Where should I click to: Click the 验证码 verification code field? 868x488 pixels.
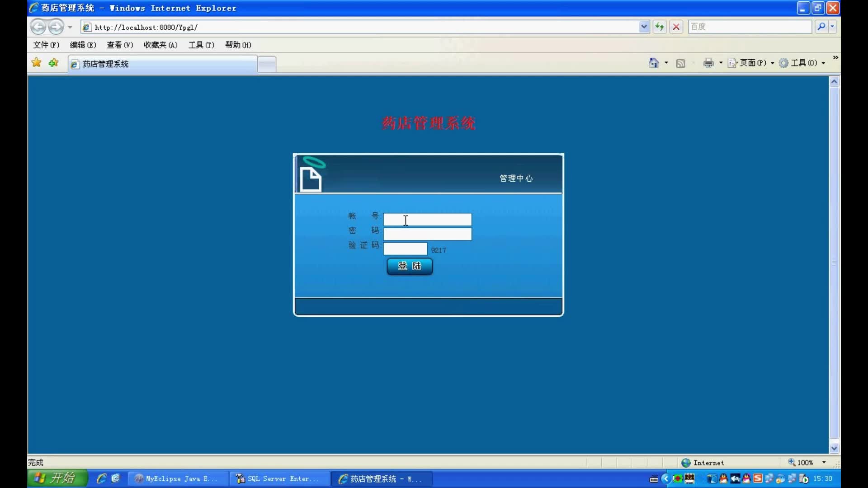click(x=405, y=249)
